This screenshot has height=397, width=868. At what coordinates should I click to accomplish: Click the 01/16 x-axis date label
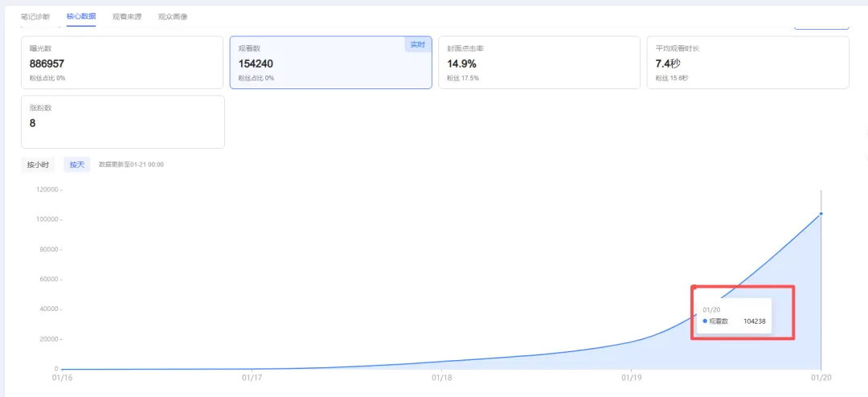pyautogui.click(x=62, y=376)
